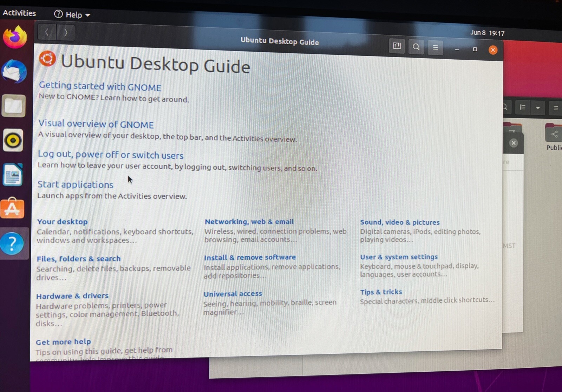Click the header bar title Ubuntu Desktop Guide
The height and width of the screenshot is (392, 562).
[280, 41]
